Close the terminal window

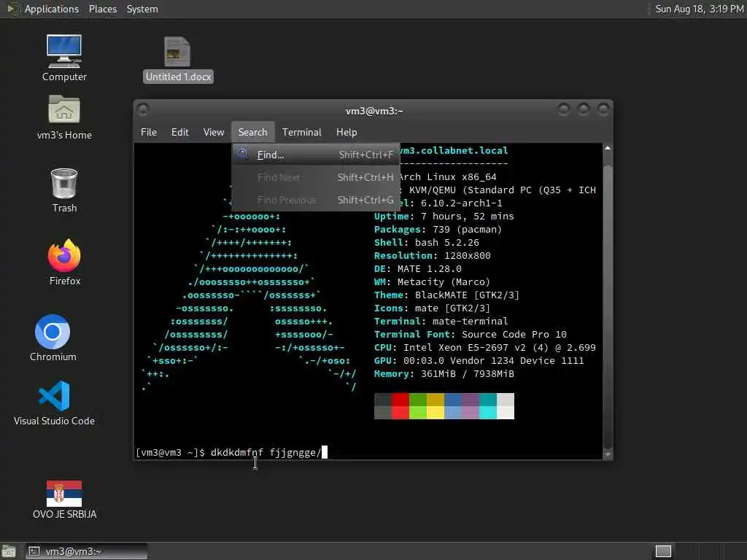603,110
